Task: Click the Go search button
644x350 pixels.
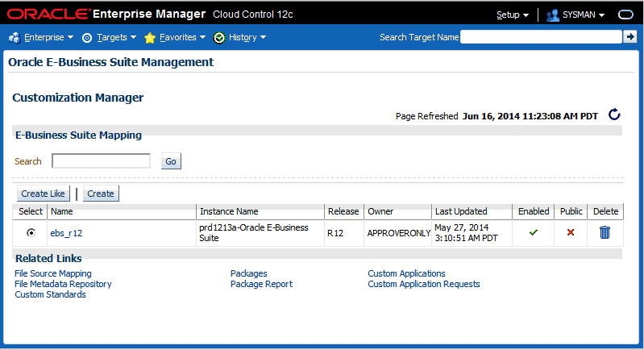Action: [171, 161]
